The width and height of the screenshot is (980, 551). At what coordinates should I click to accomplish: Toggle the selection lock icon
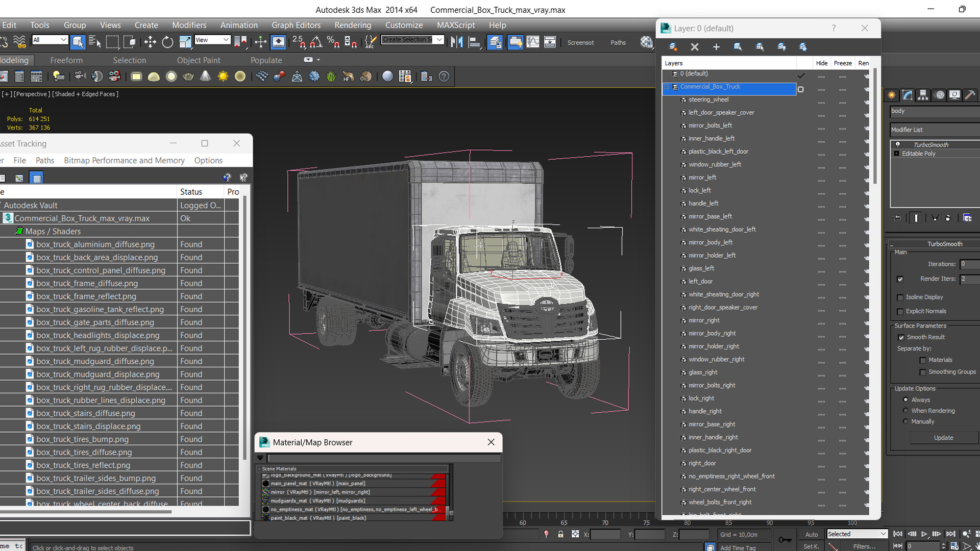point(560,534)
